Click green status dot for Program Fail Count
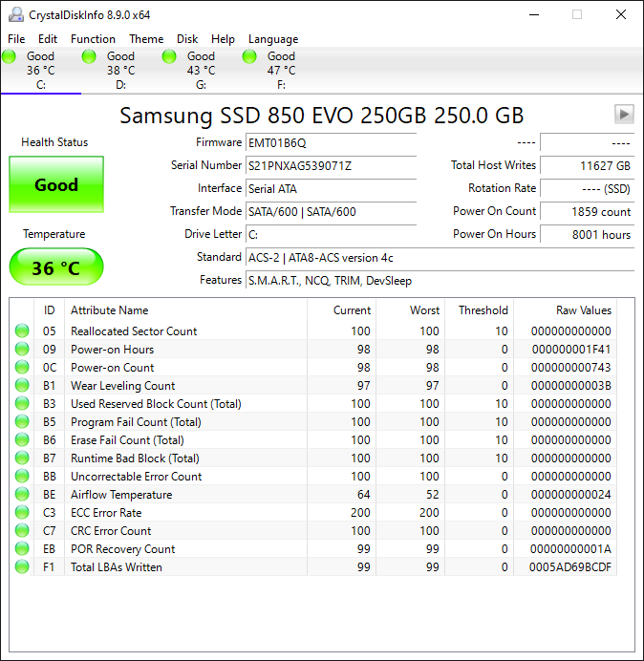 (x=22, y=421)
